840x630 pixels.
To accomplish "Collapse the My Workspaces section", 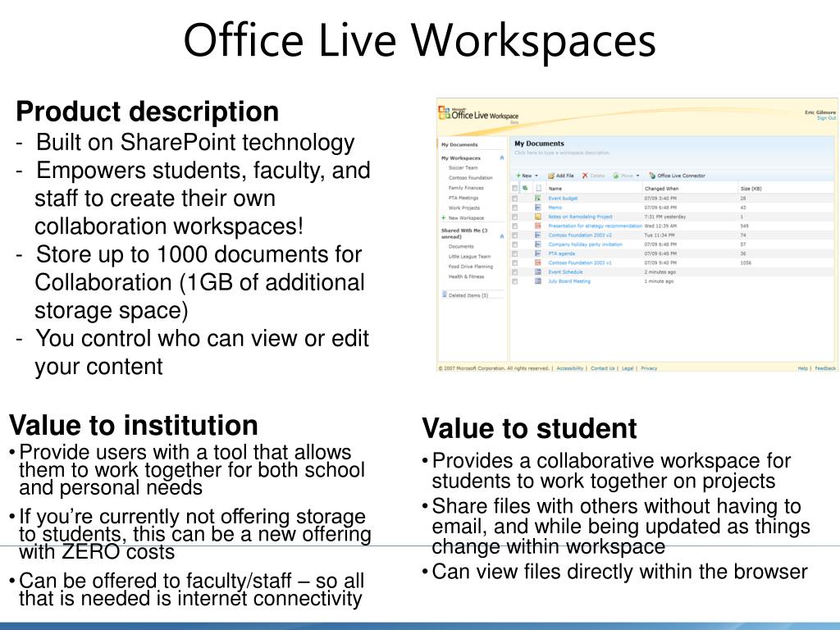I will coord(502,158).
